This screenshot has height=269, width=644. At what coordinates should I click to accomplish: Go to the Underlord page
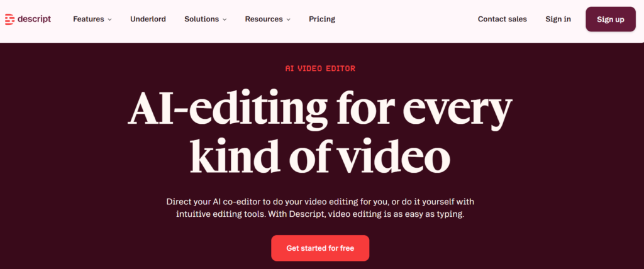click(x=148, y=19)
